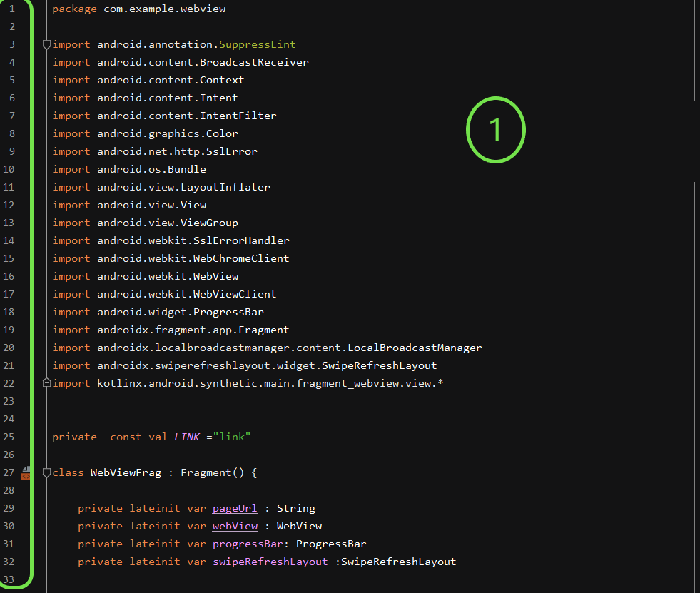Click the const keyword on line 25
The width and height of the screenshot is (700, 593).
(x=126, y=437)
